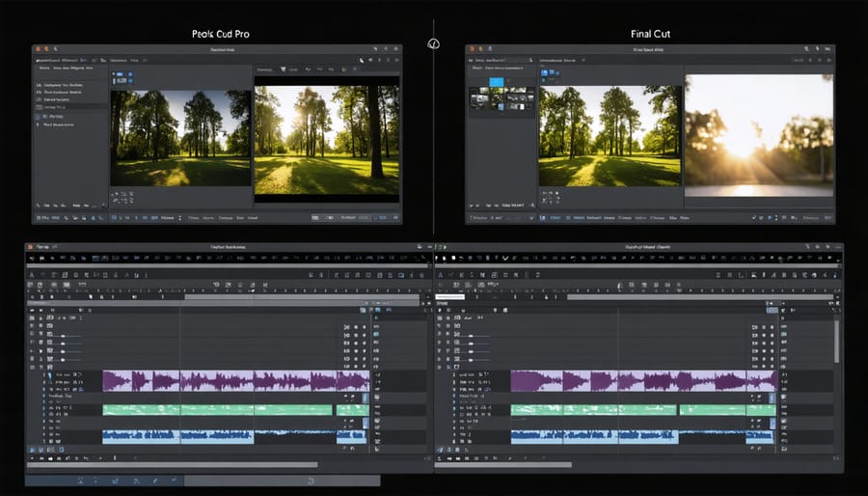Click the white input field in right timeline header
The height and width of the screenshot is (496, 868).
coord(450,297)
